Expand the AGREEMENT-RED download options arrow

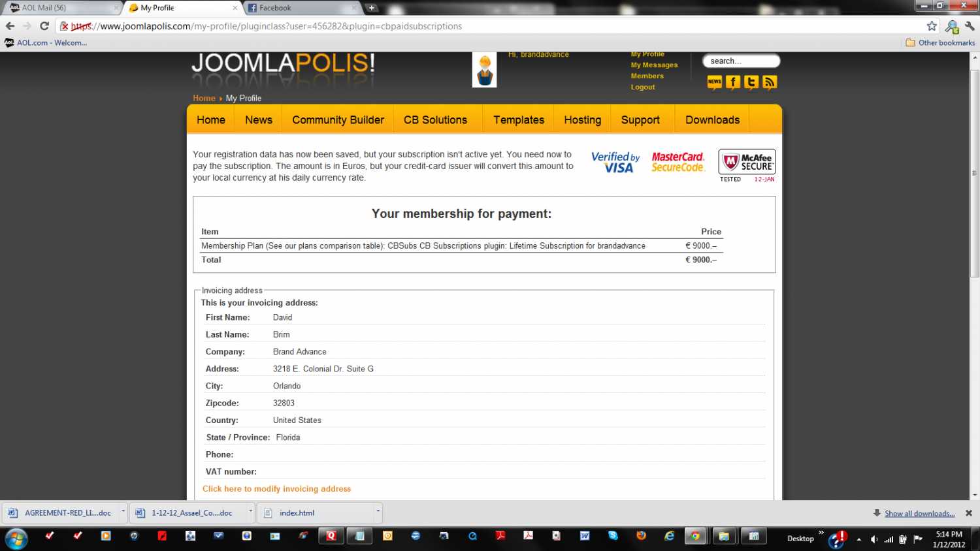[123, 512]
